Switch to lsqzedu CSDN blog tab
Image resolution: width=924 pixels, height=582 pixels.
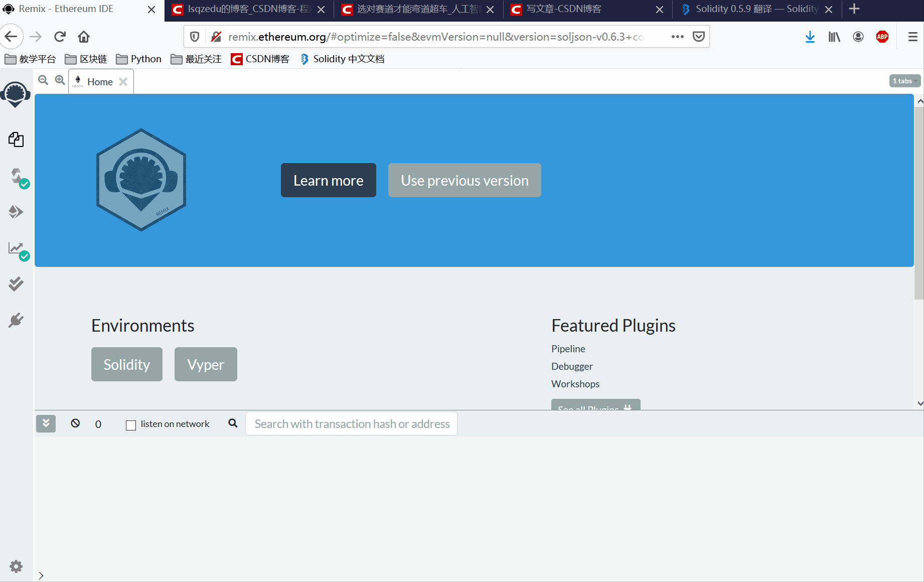249,9
